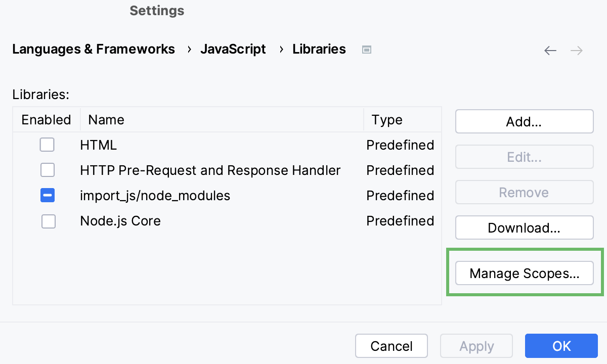Click the Libraries breadcrumb item
This screenshot has height=364, width=607.
tap(319, 49)
